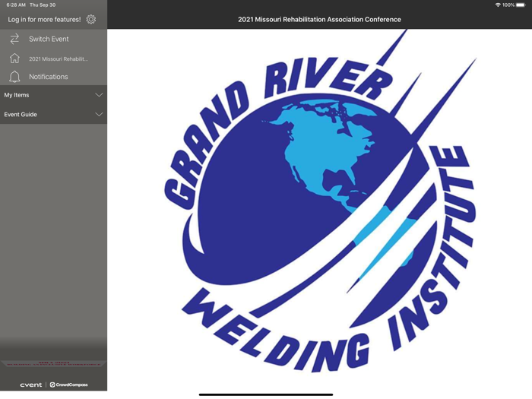The height and width of the screenshot is (399, 532).
Task: Expand the Event Guide chevron
Action: pyautogui.click(x=99, y=114)
